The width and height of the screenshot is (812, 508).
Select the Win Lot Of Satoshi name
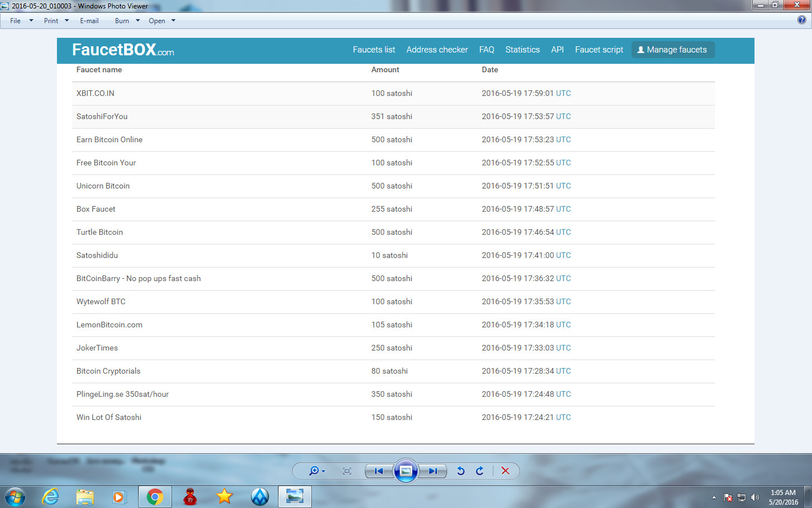(109, 417)
